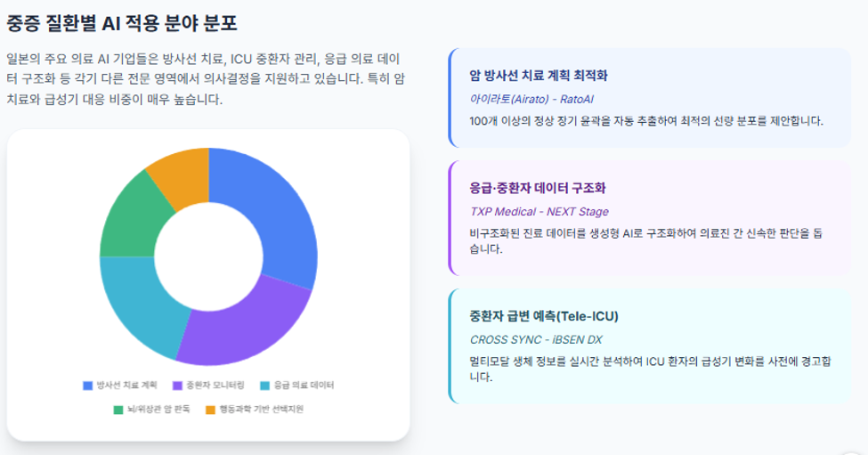Hide the 뇌/위장관 암 판독 series via legend text

click(x=158, y=409)
